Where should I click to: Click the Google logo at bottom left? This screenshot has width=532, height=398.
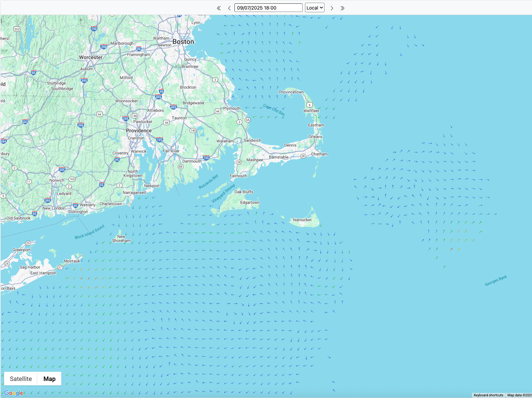coord(14,393)
